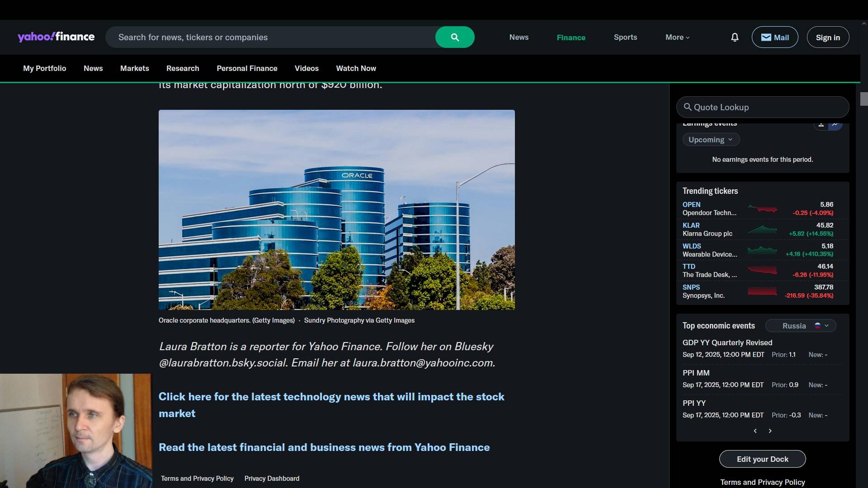Click the Quote Lookup magnifier icon

(688, 107)
